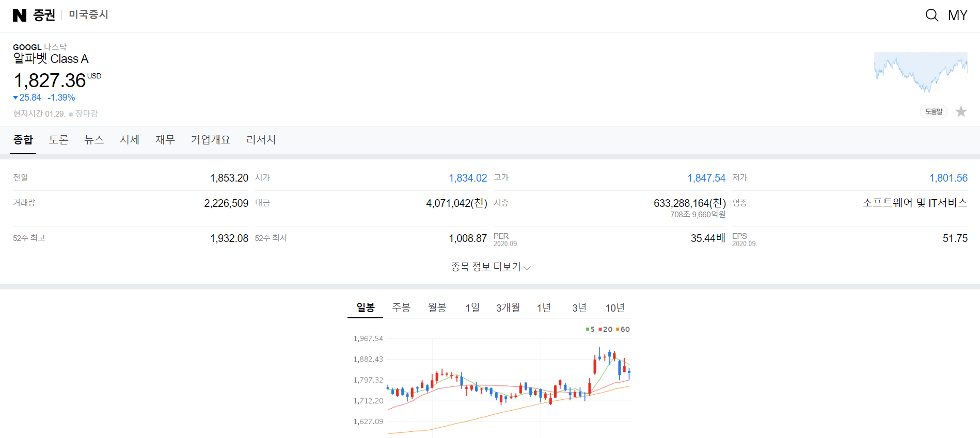Click the 52주 최고 value 1,932.08
The image size is (980, 438).
229,238
